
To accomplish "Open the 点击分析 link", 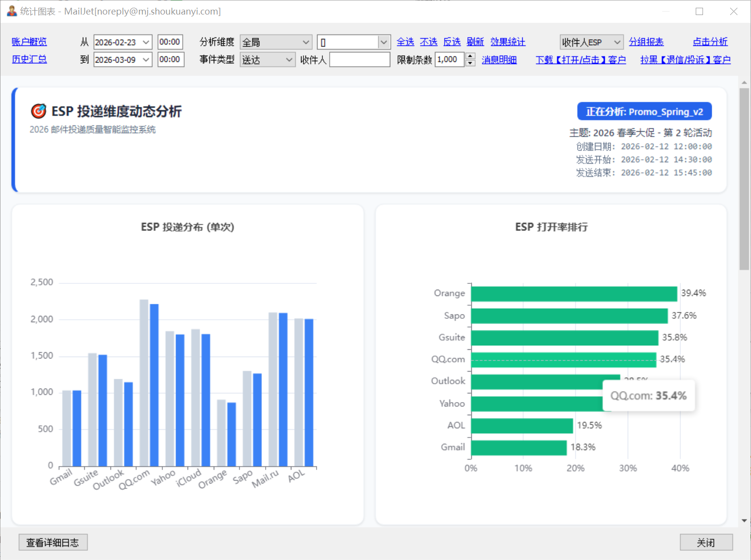I will [x=710, y=42].
